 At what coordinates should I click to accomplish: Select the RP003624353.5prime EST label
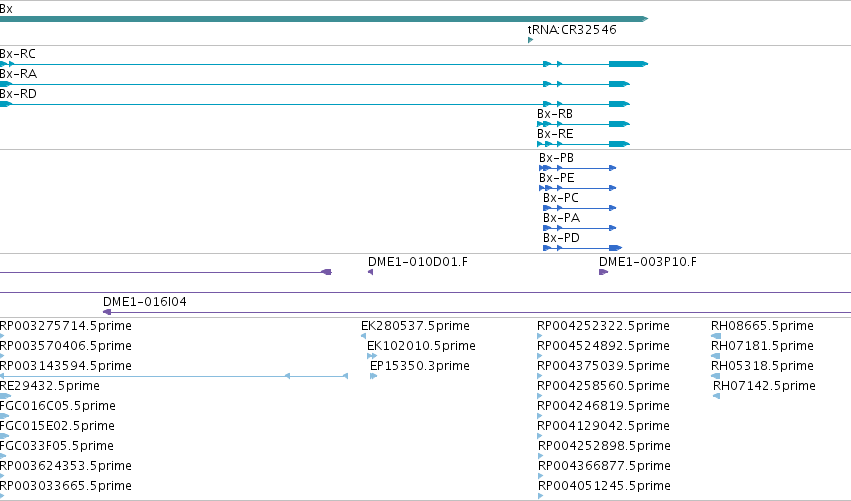tap(66, 466)
